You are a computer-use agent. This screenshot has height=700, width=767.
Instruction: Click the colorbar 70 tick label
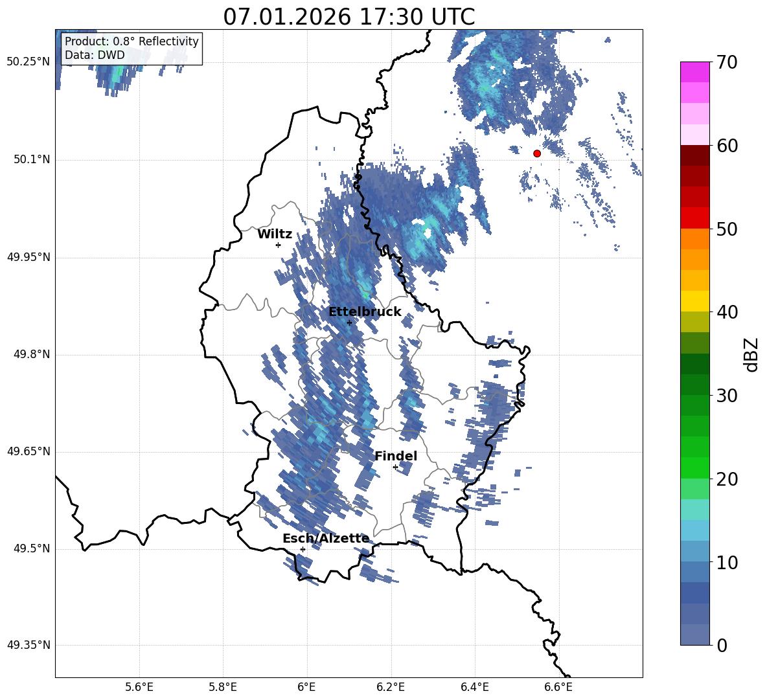coord(727,63)
